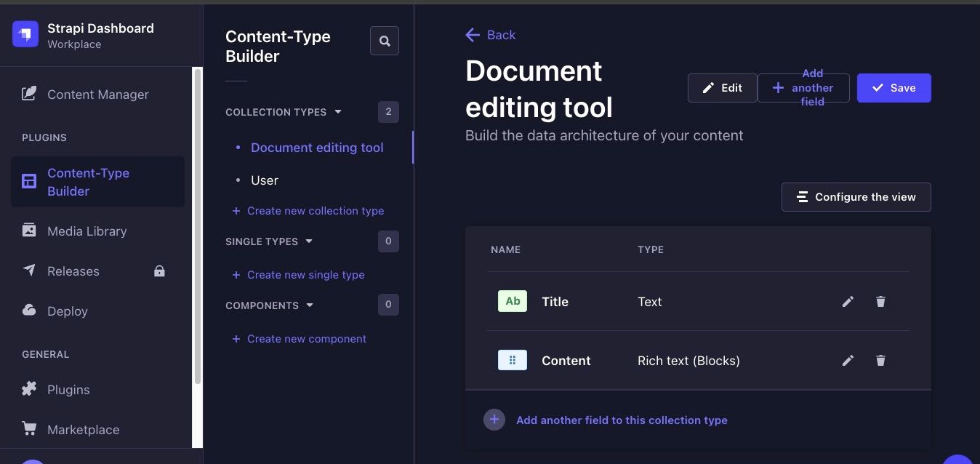Click Create new component link
Viewport: 980px width, 464px height.
(300, 339)
